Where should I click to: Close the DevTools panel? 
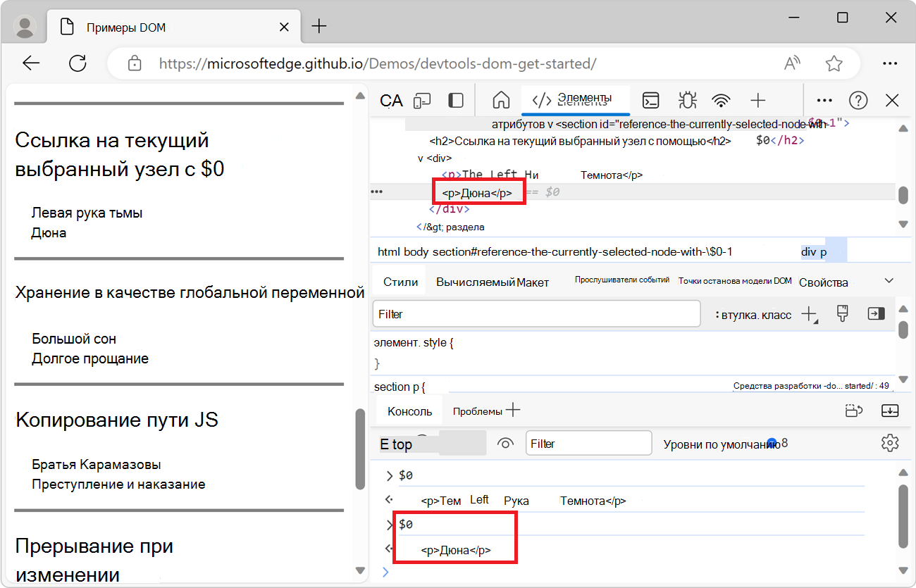892,101
